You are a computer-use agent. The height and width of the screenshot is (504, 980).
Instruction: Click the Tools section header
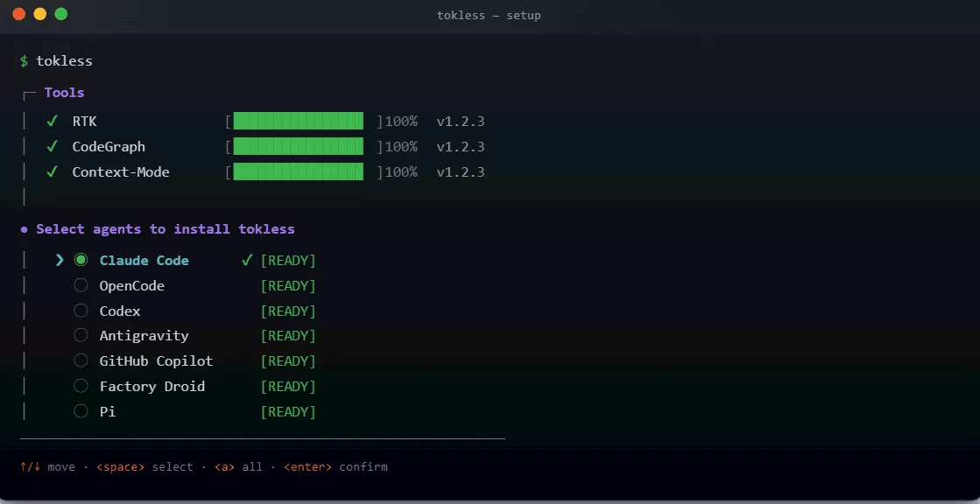[65, 93]
